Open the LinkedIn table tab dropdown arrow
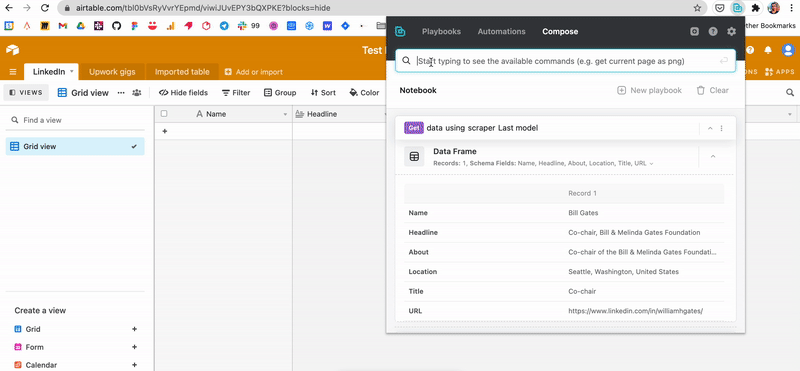The image size is (800, 371). (72, 71)
